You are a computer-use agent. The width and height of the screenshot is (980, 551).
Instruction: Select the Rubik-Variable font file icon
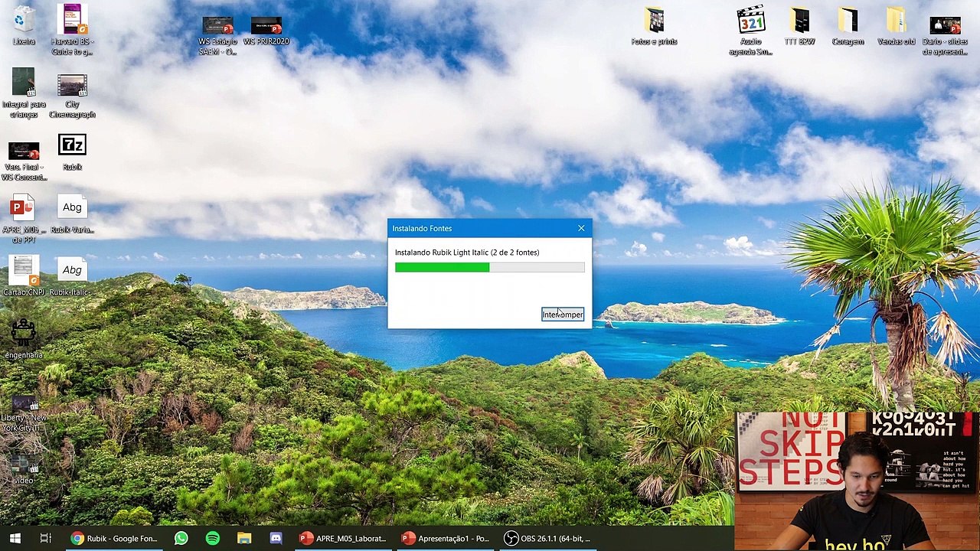(72, 215)
